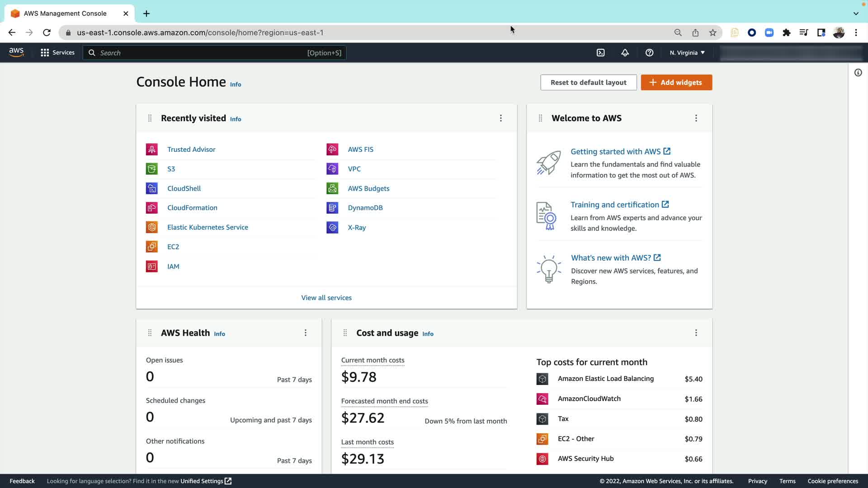This screenshot has width=868, height=488.
Task: Open Recently visited widget options menu
Action: [500, 118]
